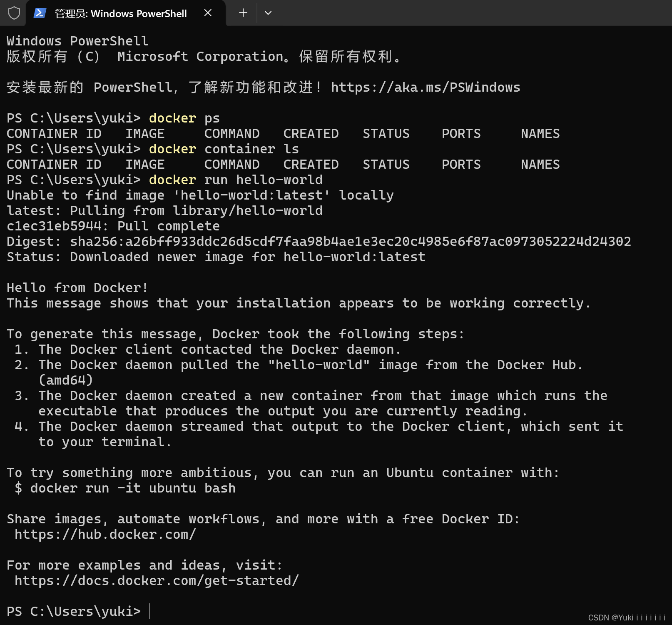Screen dimensions: 672x625
Task: Click '$ docker run -it ubuntu bash' line
Action: coord(125,488)
